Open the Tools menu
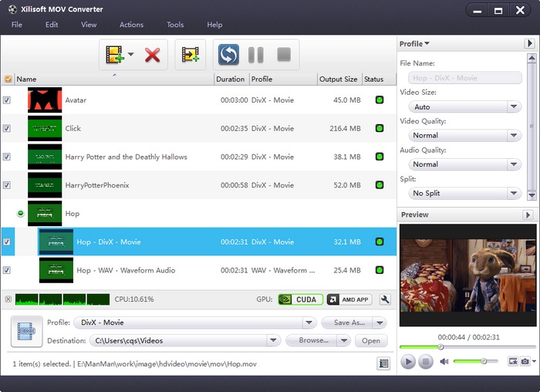 pyautogui.click(x=175, y=25)
